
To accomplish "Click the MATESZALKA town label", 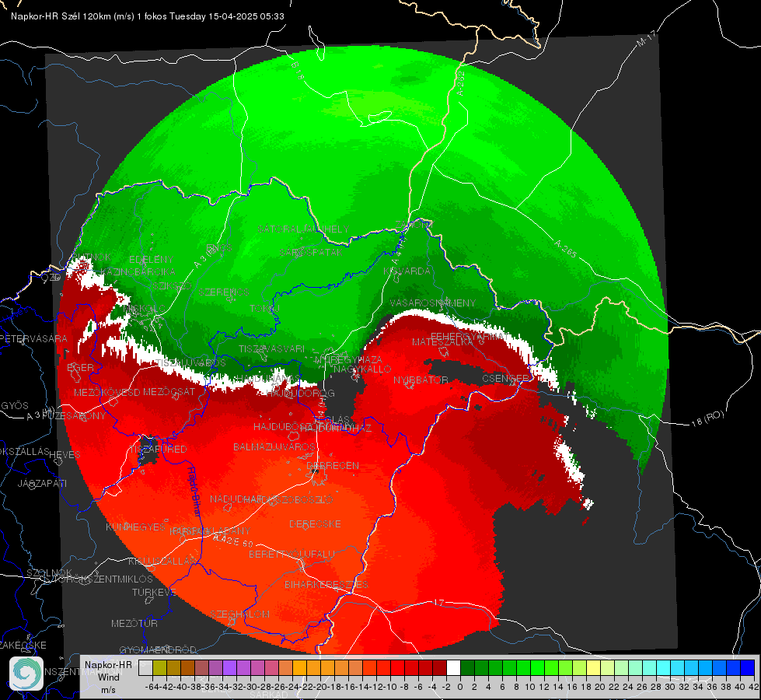I will (442, 342).
